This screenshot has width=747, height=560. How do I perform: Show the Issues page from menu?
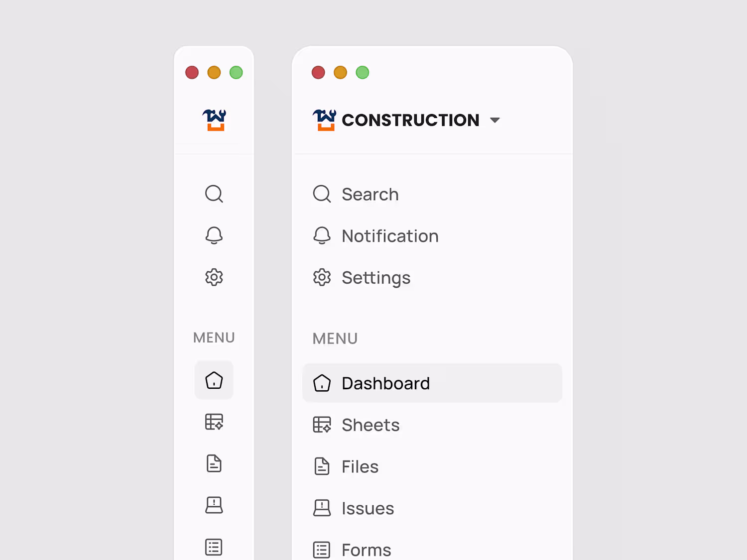click(x=368, y=508)
